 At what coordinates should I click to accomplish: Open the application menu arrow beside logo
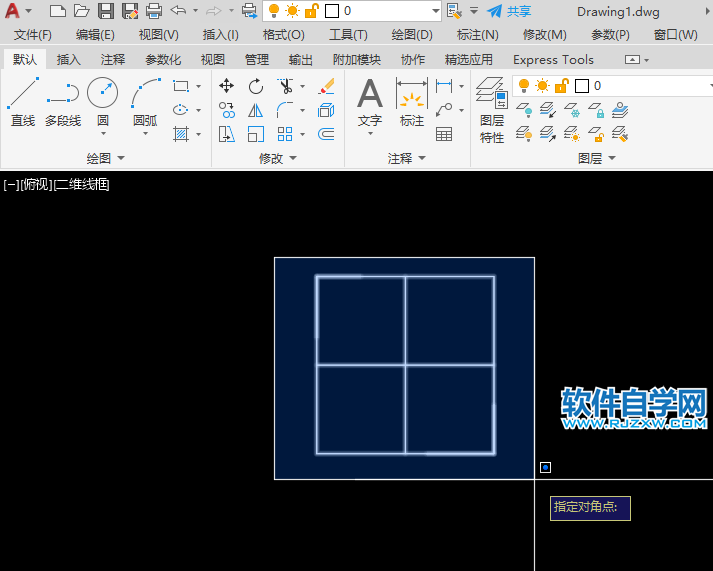point(28,10)
